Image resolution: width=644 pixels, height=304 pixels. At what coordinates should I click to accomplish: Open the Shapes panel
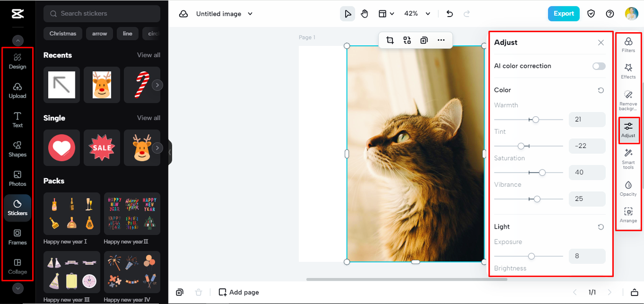(18, 149)
